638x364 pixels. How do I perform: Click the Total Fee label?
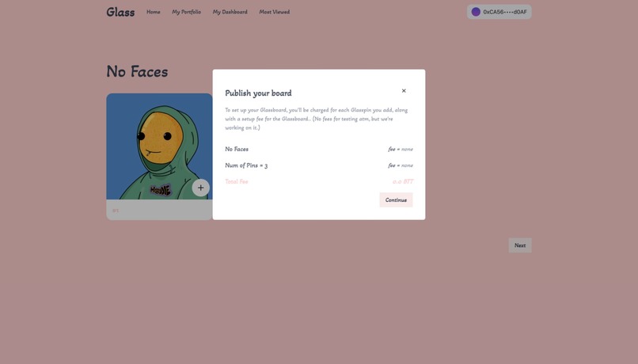[x=237, y=181]
